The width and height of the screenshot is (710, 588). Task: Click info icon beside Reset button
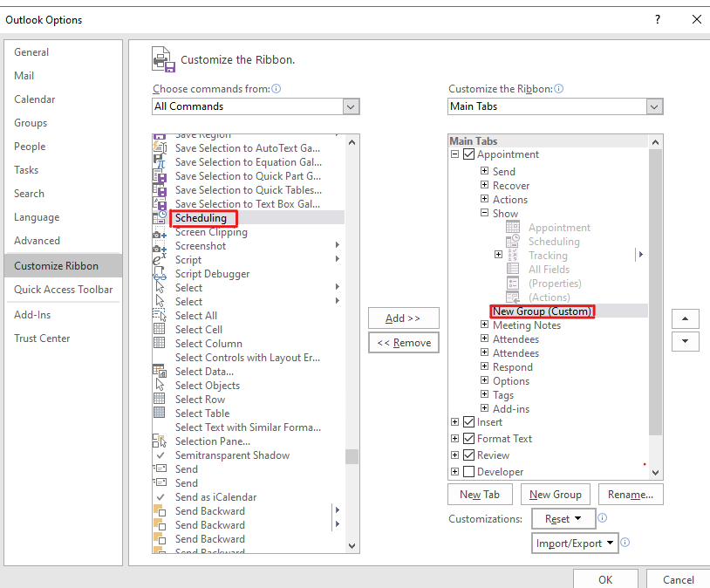[x=602, y=518]
